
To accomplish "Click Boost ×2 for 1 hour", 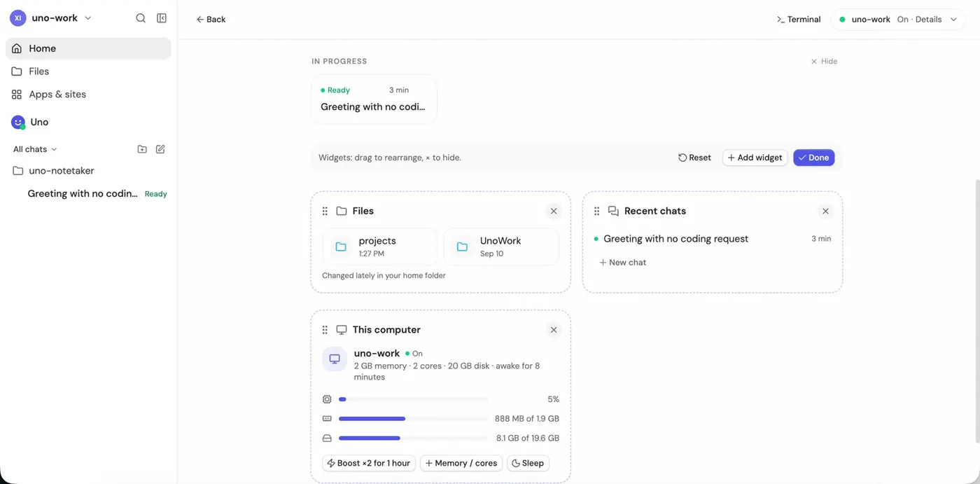I will [x=369, y=463].
